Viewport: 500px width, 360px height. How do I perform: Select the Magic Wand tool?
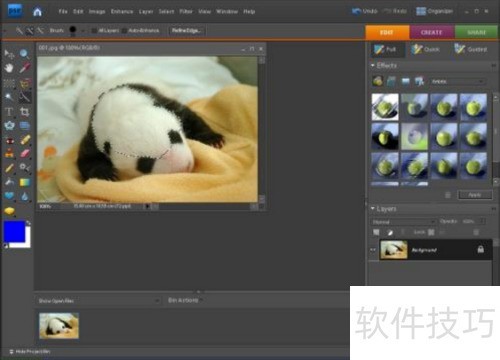pos(9,97)
